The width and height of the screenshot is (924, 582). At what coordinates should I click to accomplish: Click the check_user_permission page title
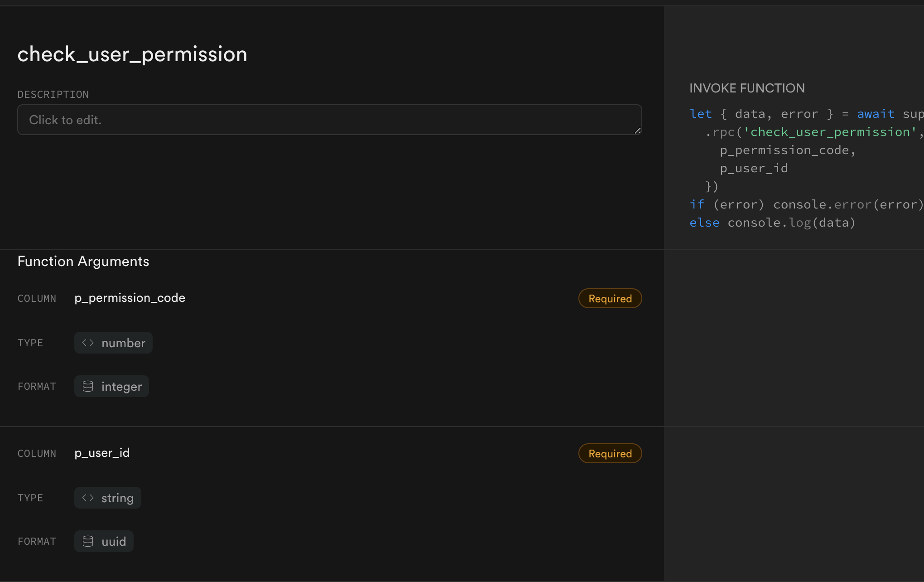(x=132, y=54)
